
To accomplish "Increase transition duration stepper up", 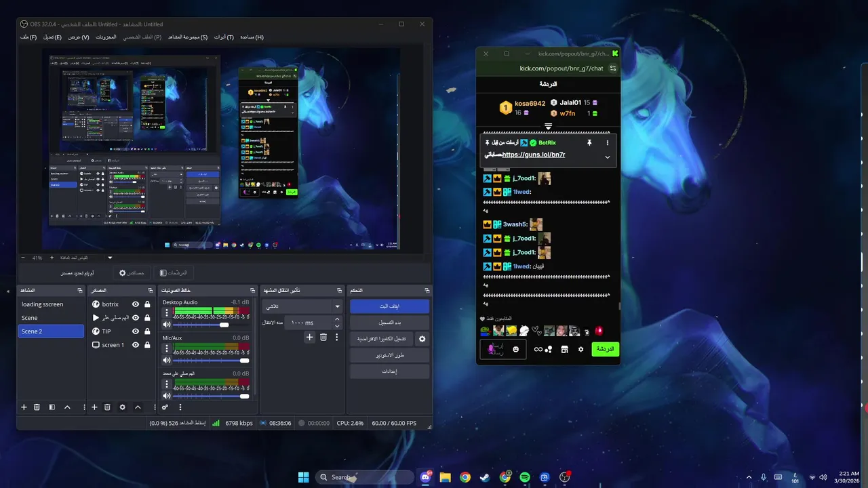I will click(x=337, y=320).
